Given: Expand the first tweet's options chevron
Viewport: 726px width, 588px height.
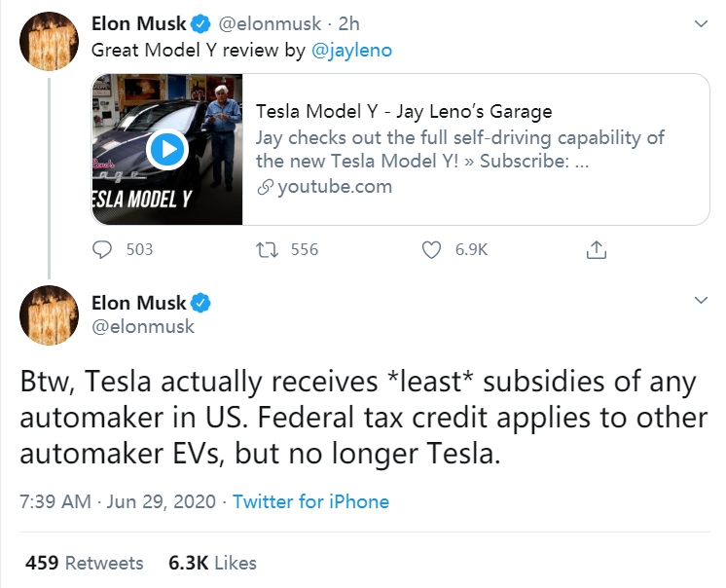Looking at the screenshot, I should point(701,23).
